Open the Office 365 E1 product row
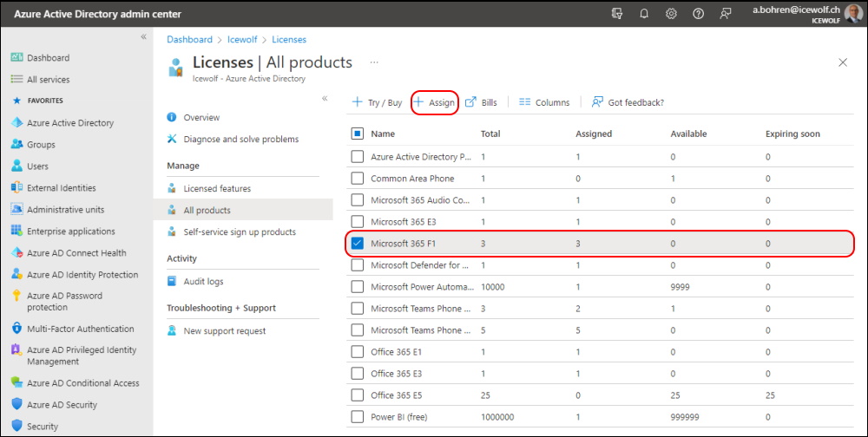Image resolution: width=868 pixels, height=437 pixels. (600, 352)
